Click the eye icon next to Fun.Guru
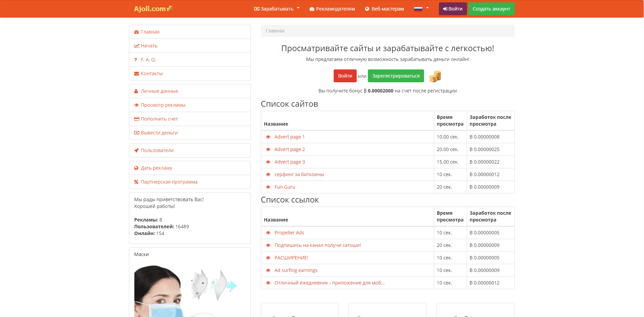 [x=268, y=187]
